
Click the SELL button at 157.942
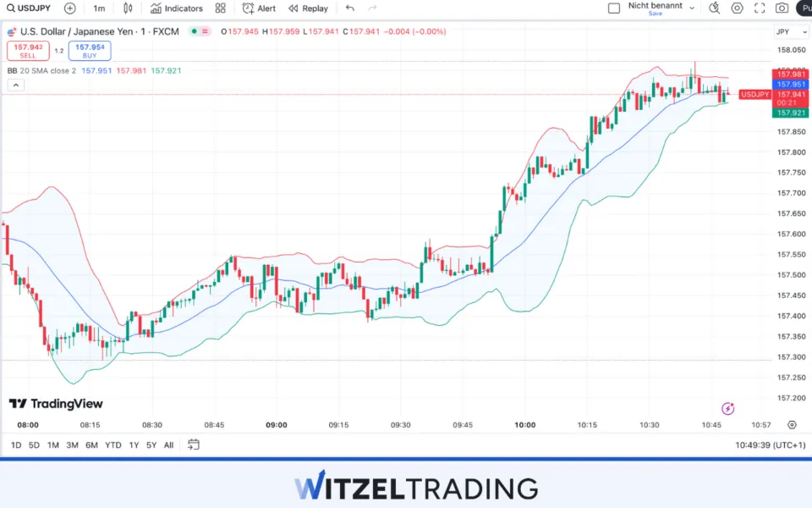(x=28, y=49)
